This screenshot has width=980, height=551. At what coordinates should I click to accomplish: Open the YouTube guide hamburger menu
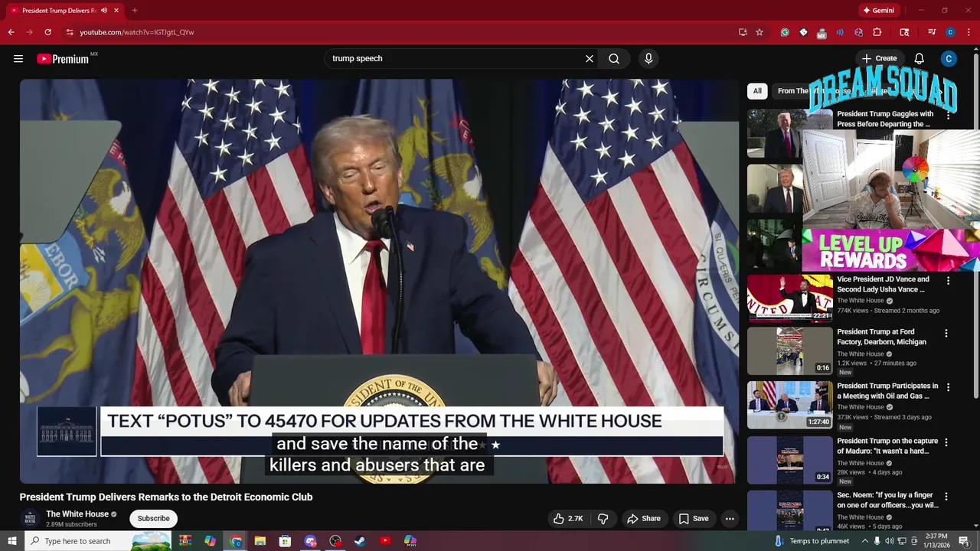click(x=18, y=59)
